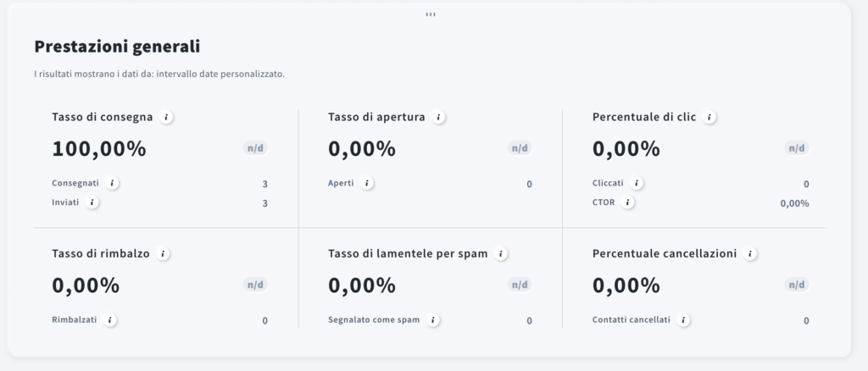Image resolution: width=868 pixels, height=371 pixels.
Task: Open the CTOR info icon
Action: 628,202
